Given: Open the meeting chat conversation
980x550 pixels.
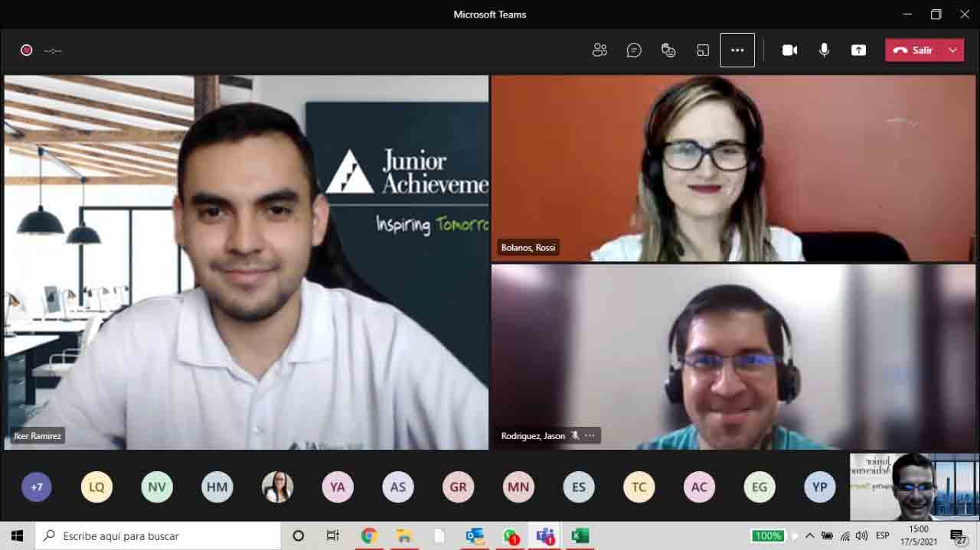Looking at the screenshot, I should (634, 50).
